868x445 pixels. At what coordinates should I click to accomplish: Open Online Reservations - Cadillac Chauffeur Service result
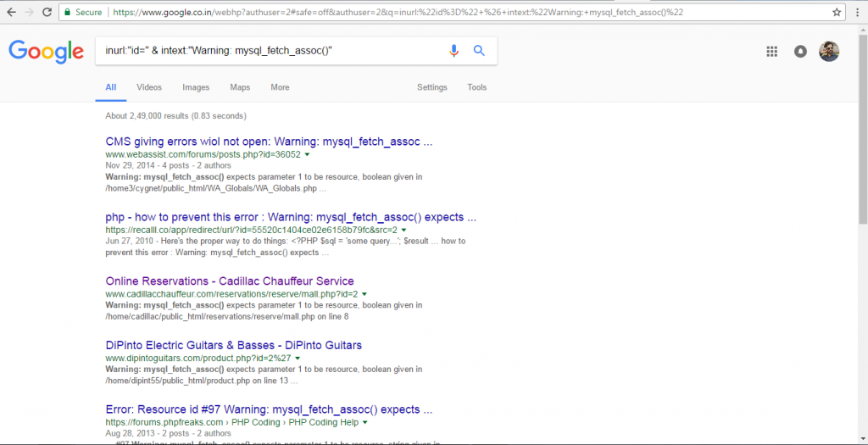pyautogui.click(x=230, y=281)
